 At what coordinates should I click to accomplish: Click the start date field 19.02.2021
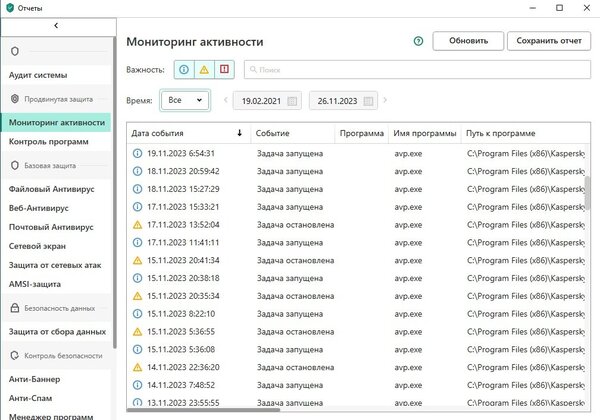(267, 101)
